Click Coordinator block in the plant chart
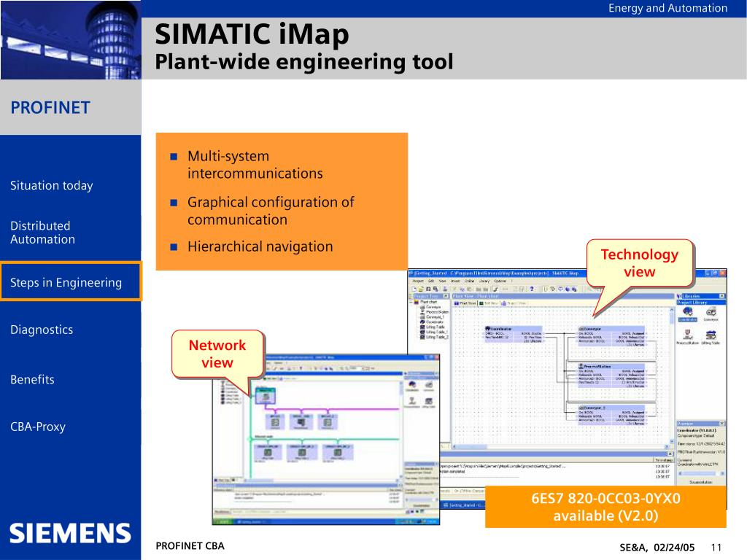The height and width of the screenshot is (560, 747). tap(513, 335)
